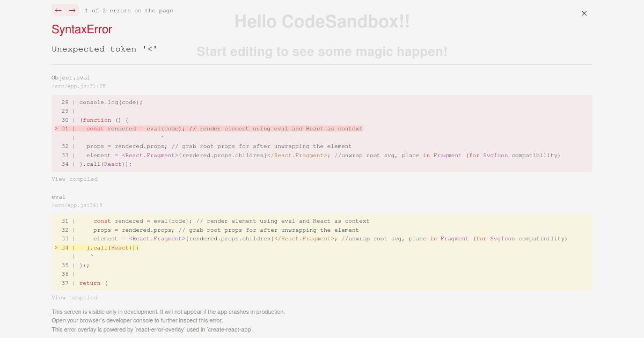Click the Unexpected token error message
This screenshot has width=644, height=338.
pyautogui.click(x=104, y=49)
